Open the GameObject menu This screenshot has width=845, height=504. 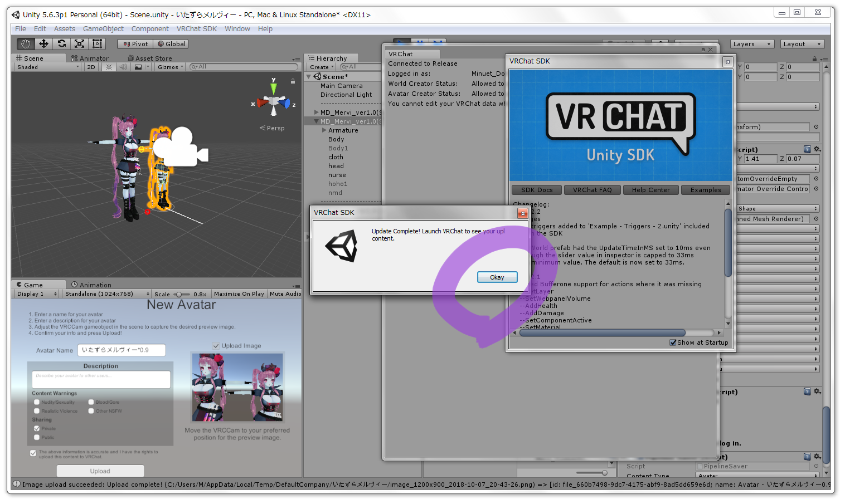[103, 29]
